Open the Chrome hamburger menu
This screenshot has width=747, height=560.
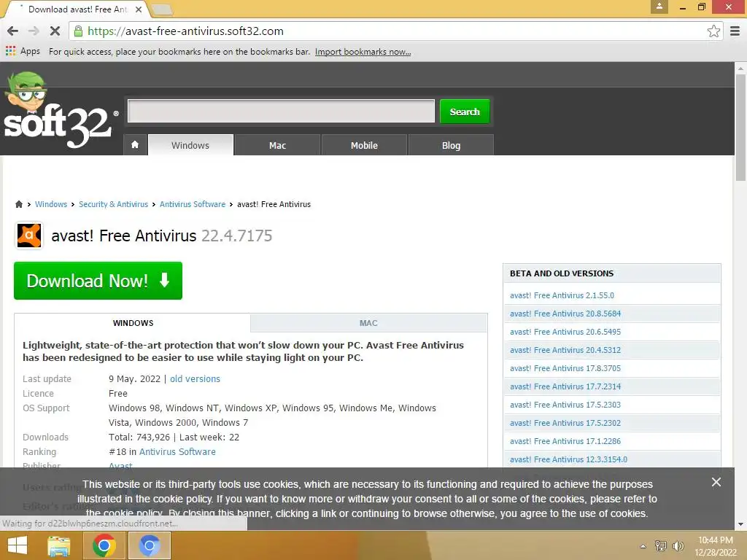(x=735, y=31)
